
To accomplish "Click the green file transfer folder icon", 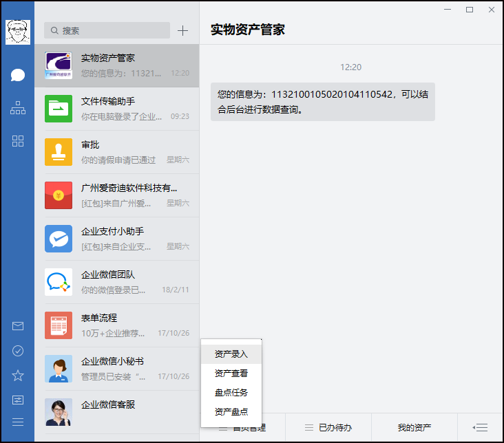I will pyautogui.click(x=59, y=109).
